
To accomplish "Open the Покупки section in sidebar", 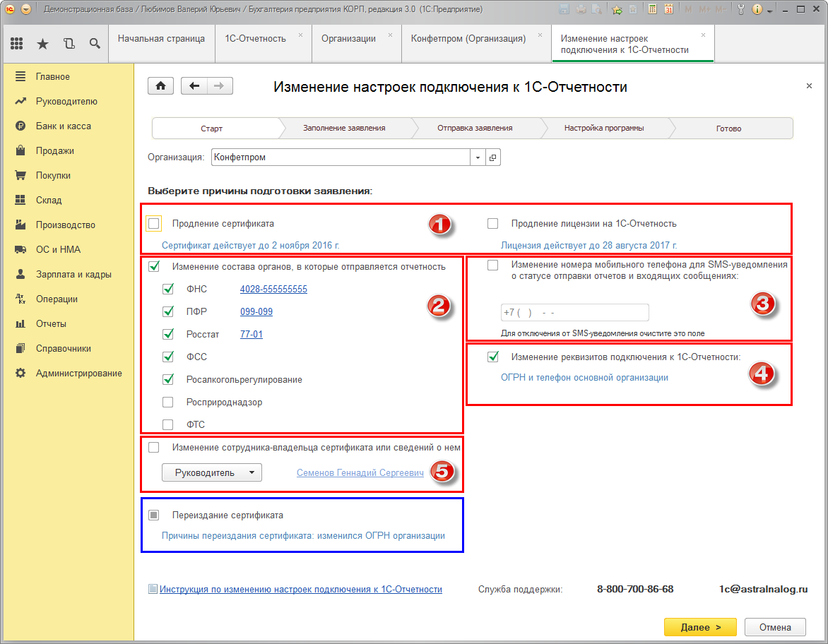I will 42,175.
